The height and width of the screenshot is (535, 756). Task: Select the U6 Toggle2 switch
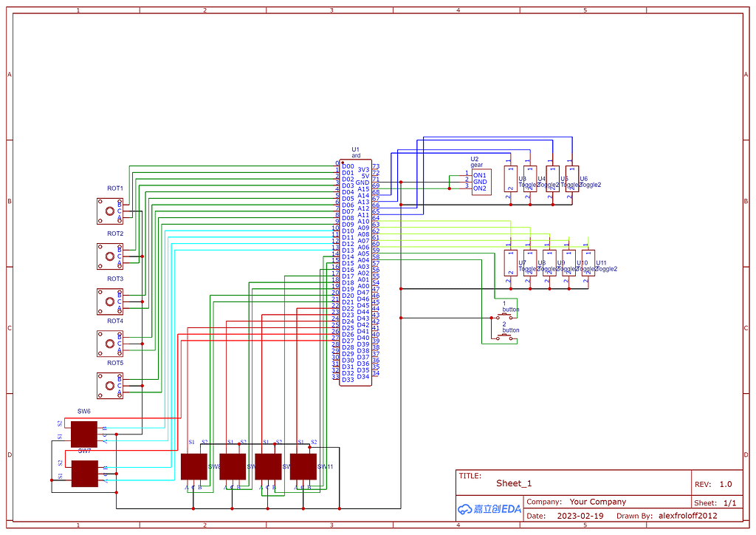point(571,179)
